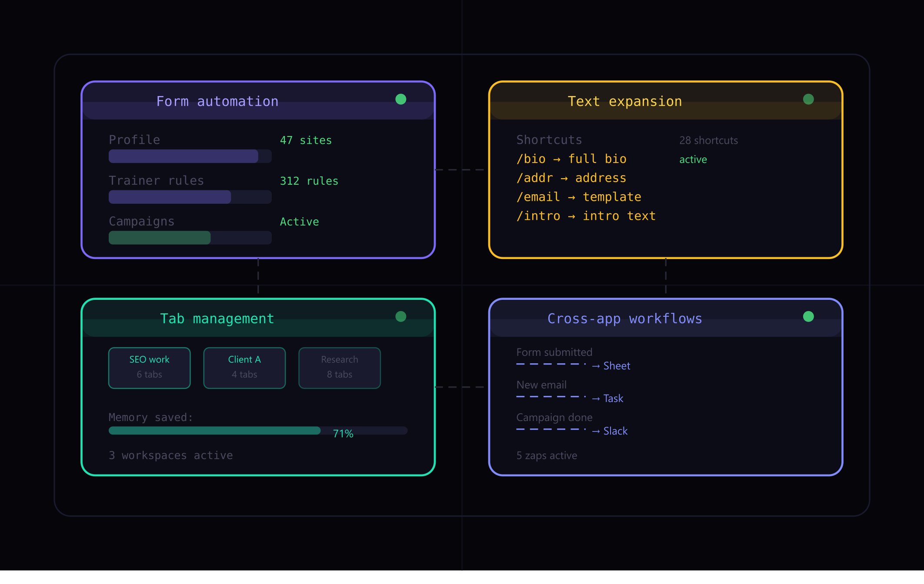The width and height of the screenshot is (924, 584).
Task: Click the Tab management status indicator dot
Action: pyautogui.click(x=400, y=317)
